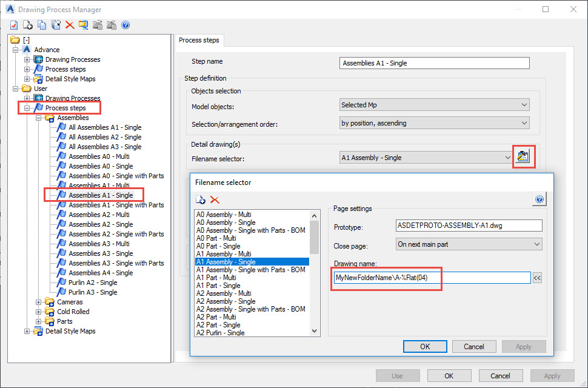Screen dimensions: 588x388
Task: Click the delete icon inside Filename selector dialog
Action: click(213, 199)
